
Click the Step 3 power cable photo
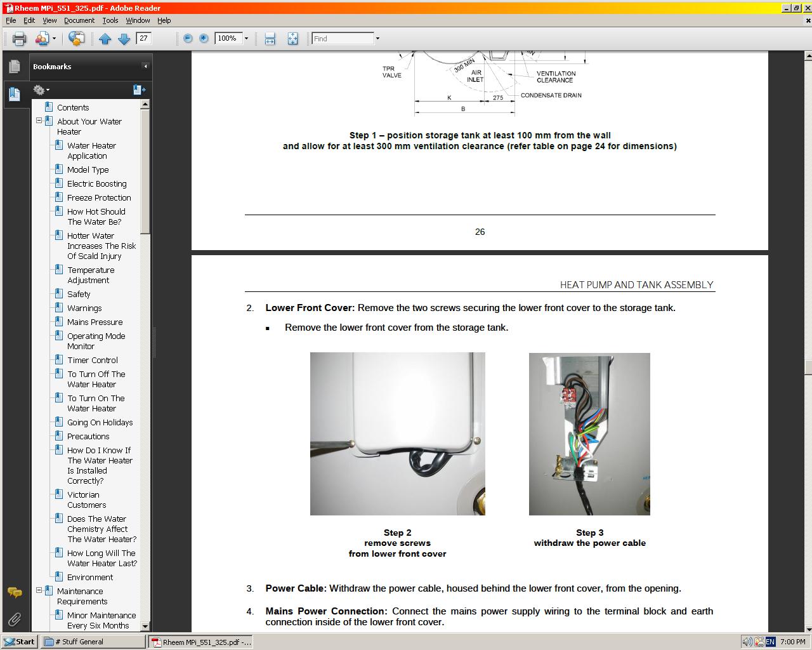[x=589, y=434]
